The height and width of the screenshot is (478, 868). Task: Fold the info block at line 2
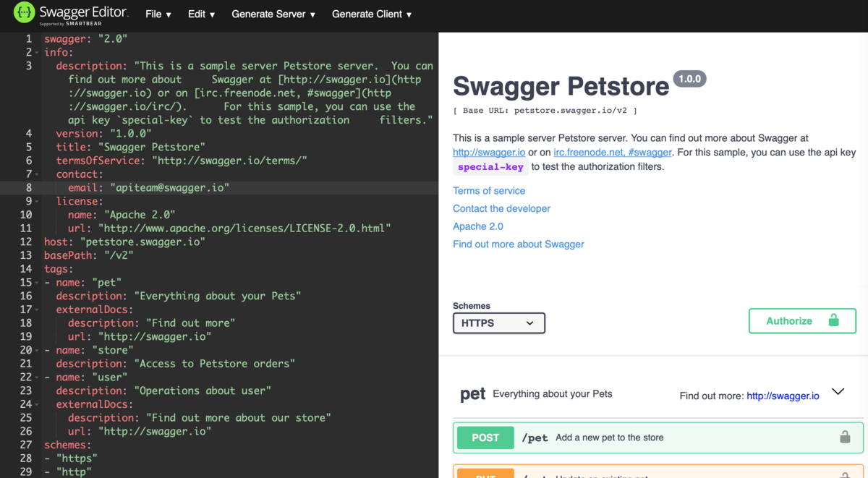pos(37,53)
